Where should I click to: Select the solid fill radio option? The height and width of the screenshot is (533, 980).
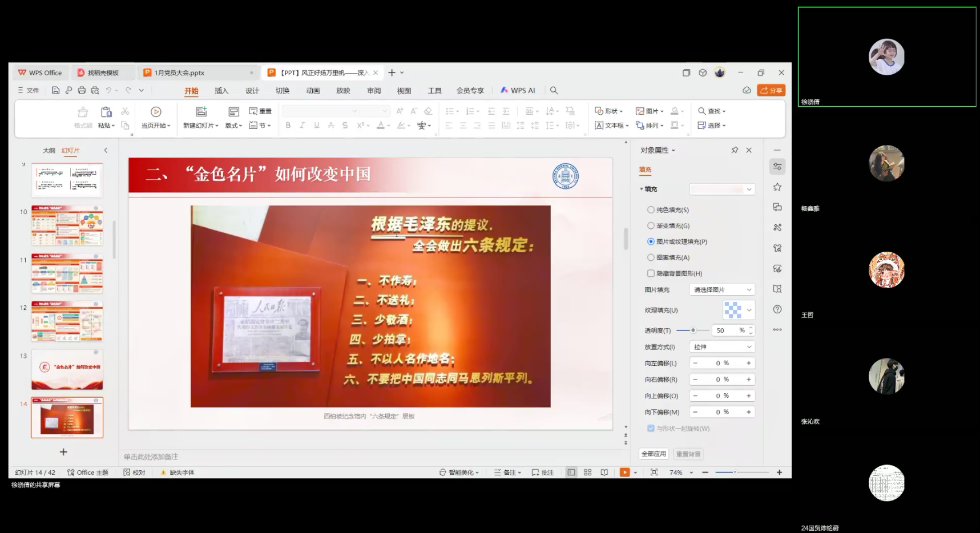[x=651, y=210]
